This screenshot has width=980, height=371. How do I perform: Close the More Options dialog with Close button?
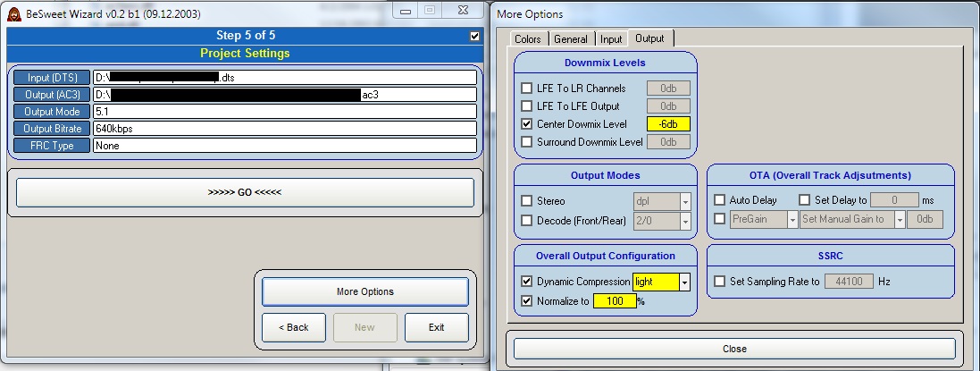coord(734,350)
